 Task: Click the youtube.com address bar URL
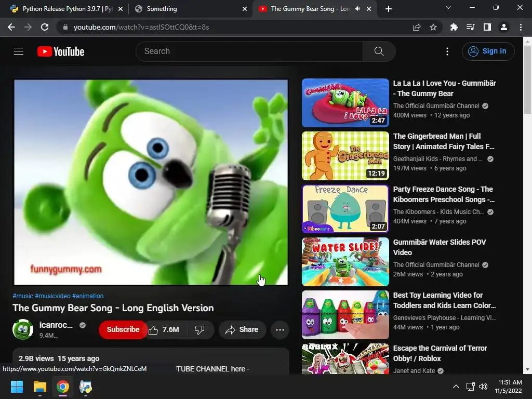coord(141,27)
